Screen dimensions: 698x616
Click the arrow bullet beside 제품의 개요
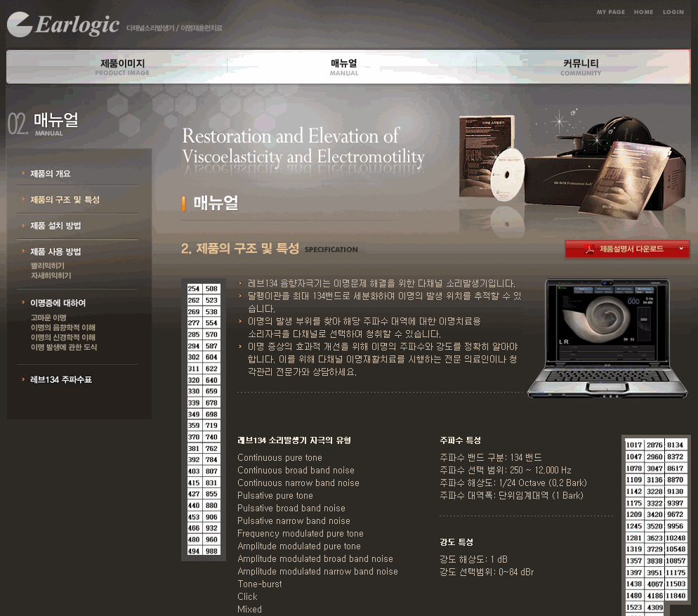[x=23, y=173]
